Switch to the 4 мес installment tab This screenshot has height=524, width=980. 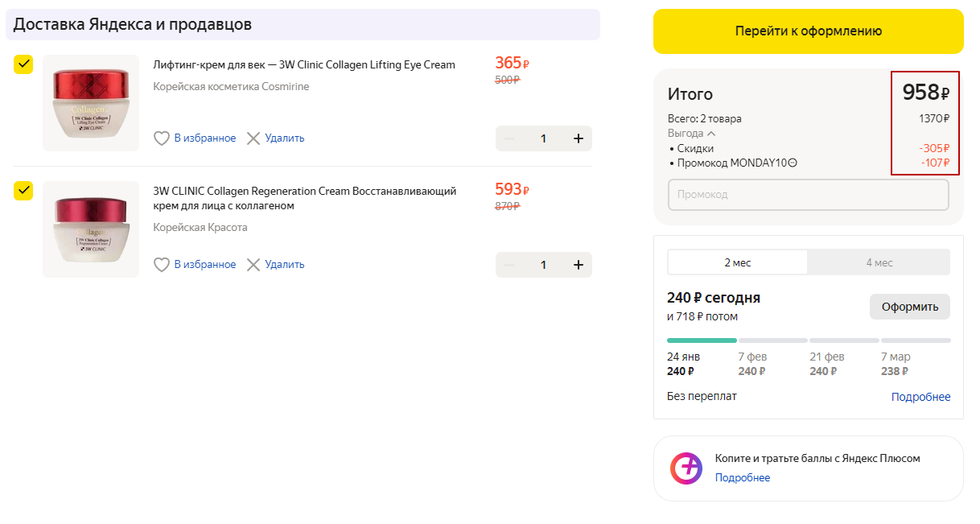(x=879, y=262)
